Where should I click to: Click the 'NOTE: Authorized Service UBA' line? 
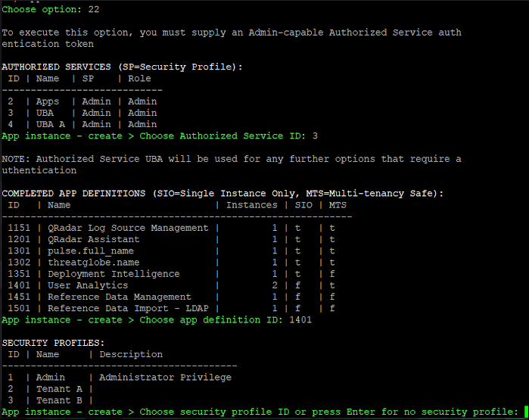[232, 159]
